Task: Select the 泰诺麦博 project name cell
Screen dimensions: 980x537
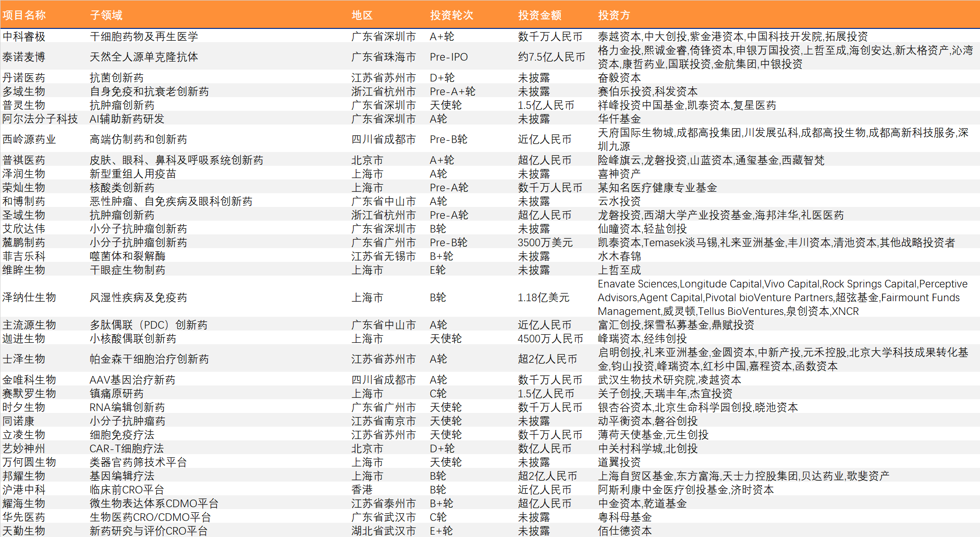Action: (24, 57)
